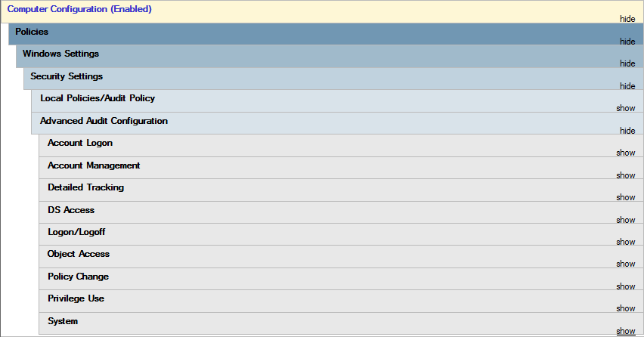644x337 pixels.
Task: Expand Object Access with show link
Action: pyautogui.click(x=625, y=264)
